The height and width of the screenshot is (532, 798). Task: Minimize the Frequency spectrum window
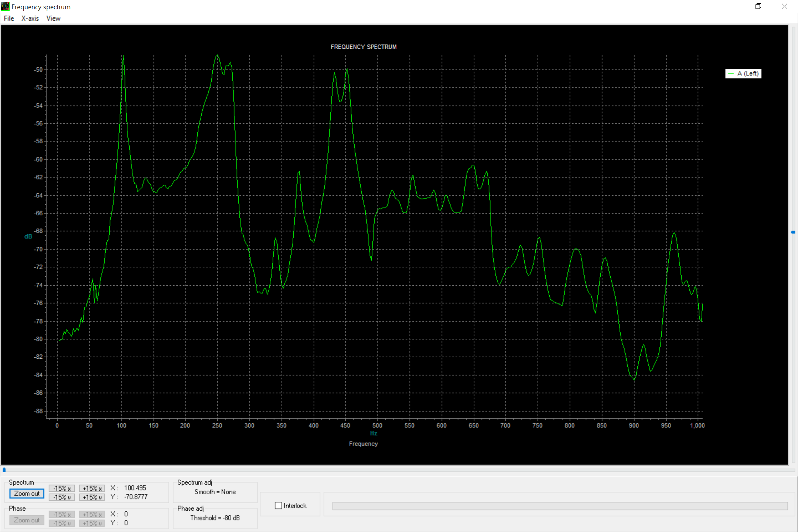(733, 6)
